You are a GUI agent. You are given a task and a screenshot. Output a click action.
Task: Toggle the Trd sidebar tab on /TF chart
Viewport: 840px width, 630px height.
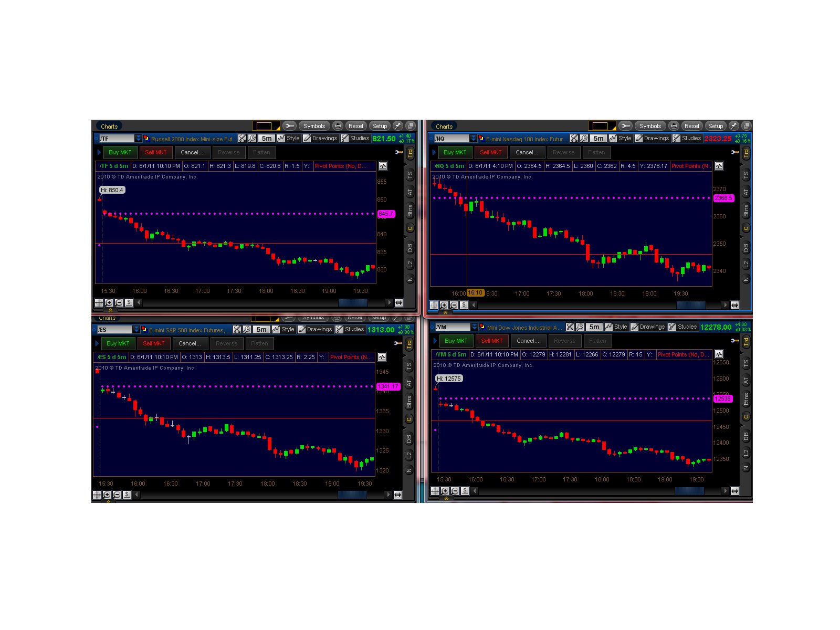[410, 153]
